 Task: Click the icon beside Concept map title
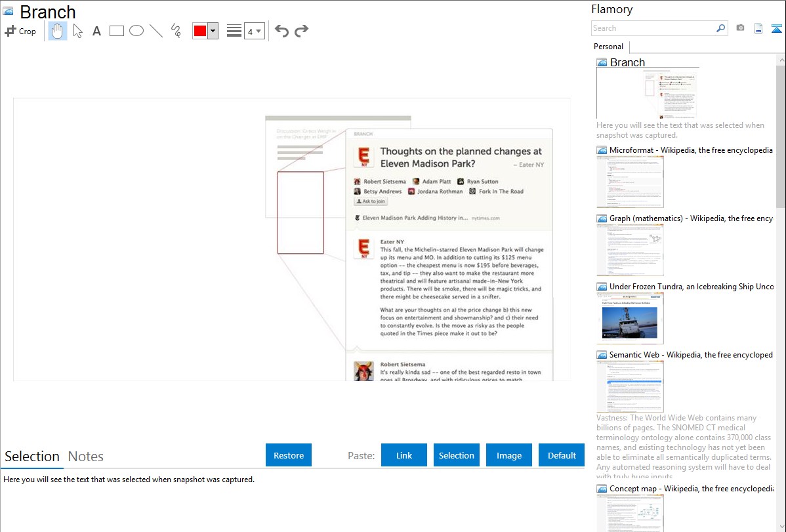(x=602, y=489)
